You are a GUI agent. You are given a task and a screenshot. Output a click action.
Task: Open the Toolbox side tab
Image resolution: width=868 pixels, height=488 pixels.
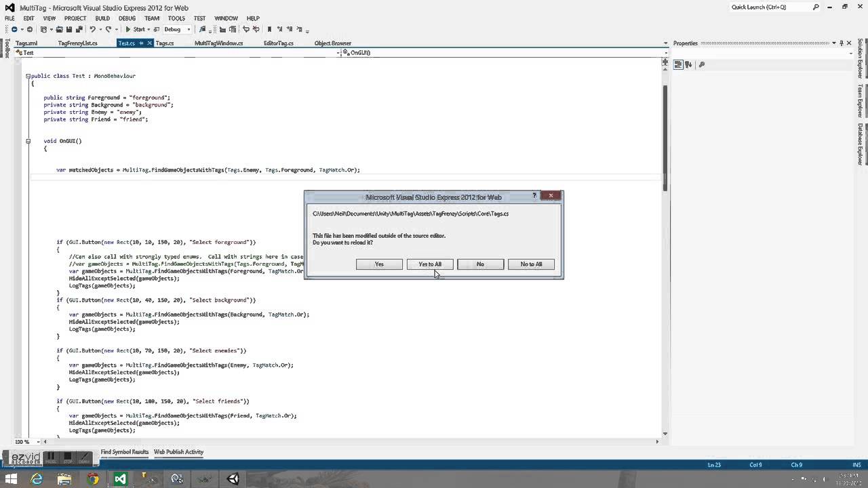pos(7,49)
